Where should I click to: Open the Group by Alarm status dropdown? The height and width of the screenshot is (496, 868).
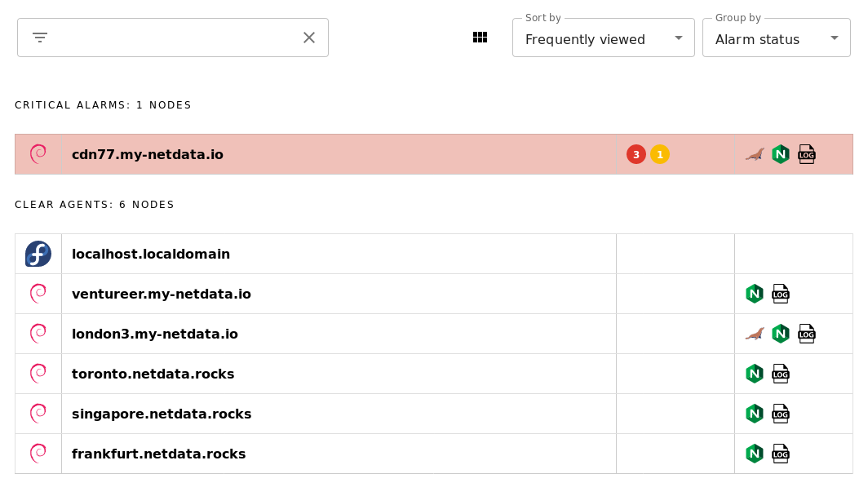pos(776,38)
